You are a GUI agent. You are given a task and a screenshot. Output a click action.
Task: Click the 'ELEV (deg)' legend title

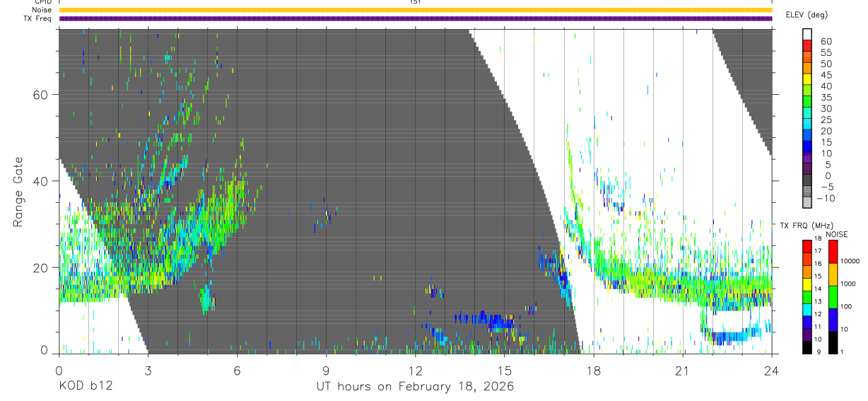pyautogui.click(x=807, y=15)
